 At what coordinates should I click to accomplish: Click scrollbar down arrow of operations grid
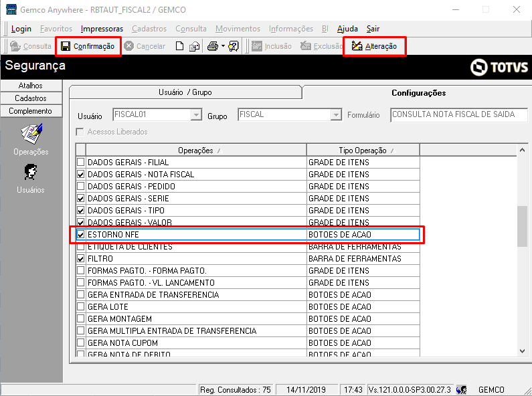coord(522,351)
